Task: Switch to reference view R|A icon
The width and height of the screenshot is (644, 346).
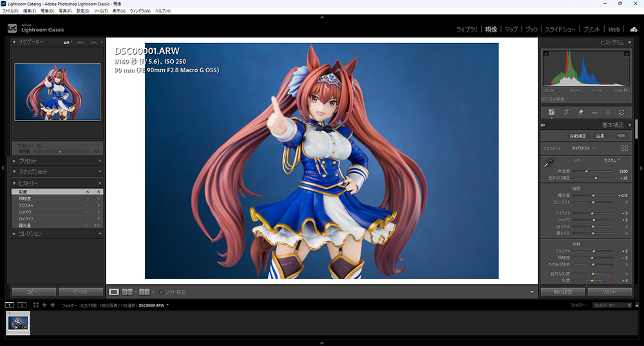Action: (128, 292)
